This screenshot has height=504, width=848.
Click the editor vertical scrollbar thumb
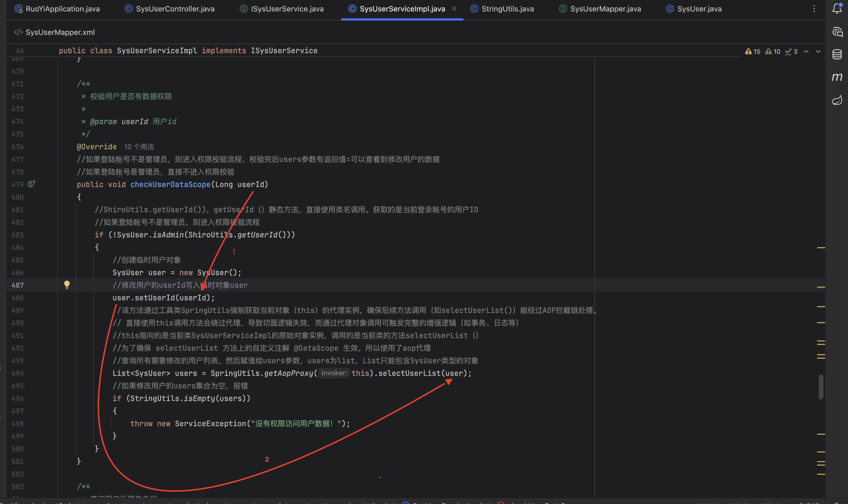pyautogui.click(x=821, y=386)
